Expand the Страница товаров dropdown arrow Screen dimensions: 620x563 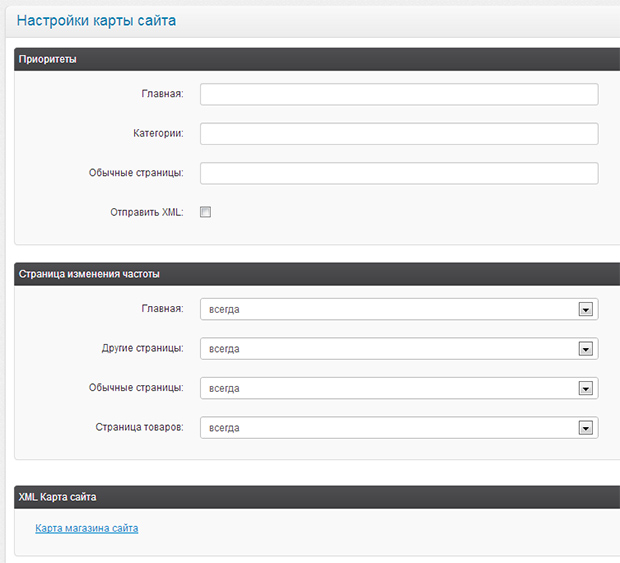click(586, 428)
